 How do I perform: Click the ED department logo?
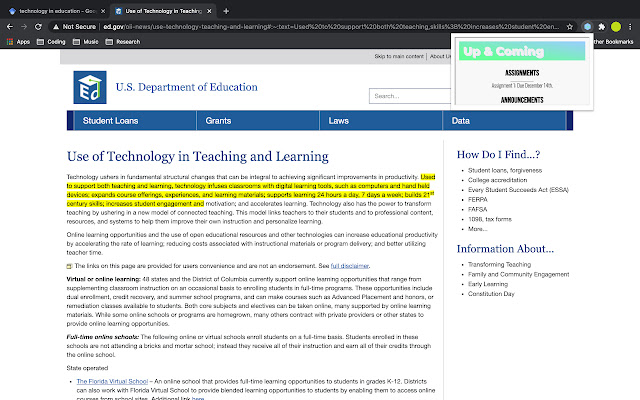90,87
